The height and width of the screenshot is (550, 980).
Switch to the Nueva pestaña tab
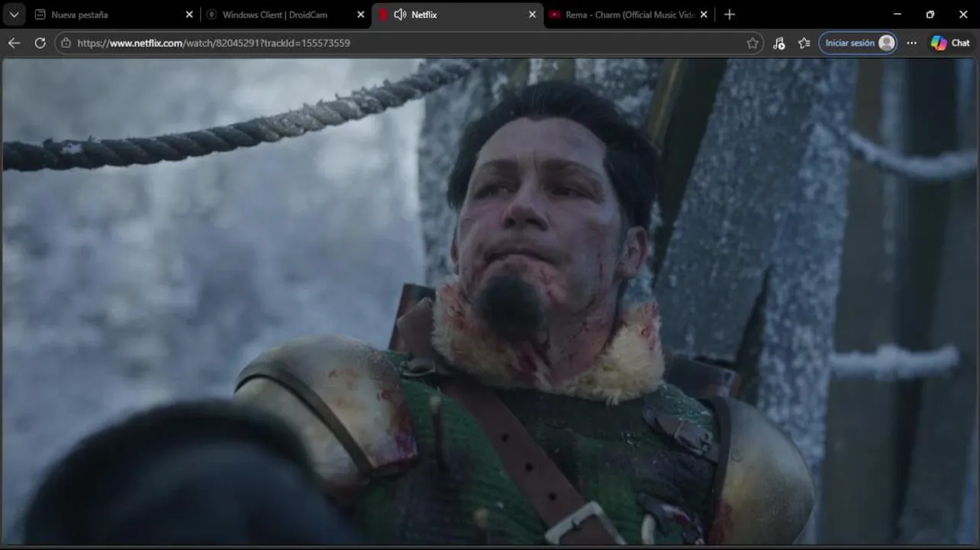click(x=113, y=15)
